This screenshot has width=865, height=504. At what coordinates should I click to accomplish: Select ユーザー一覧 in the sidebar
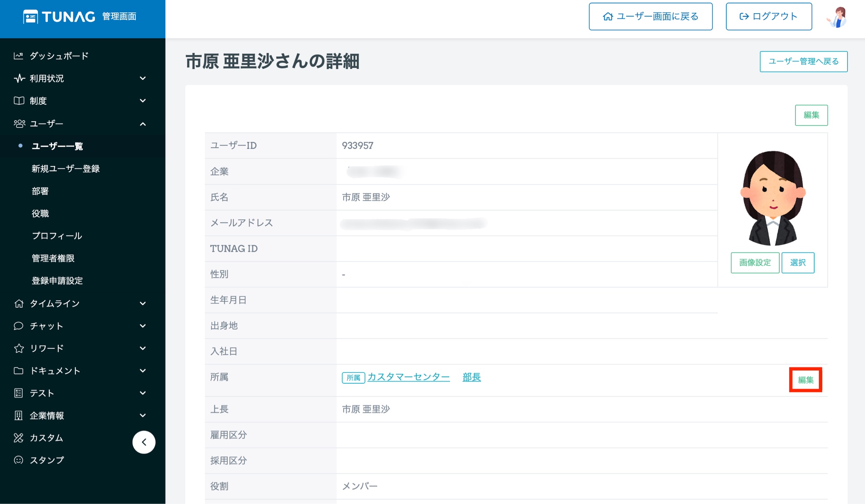point(57,146)
